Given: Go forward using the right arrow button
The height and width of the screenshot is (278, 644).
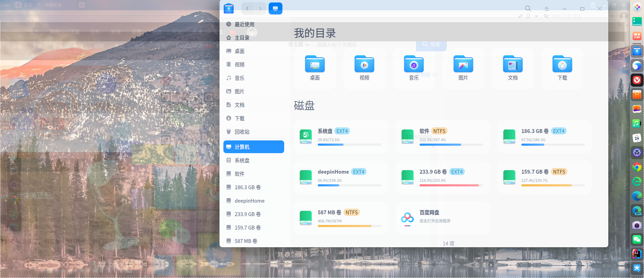Looking at the screenshot, I should 260,8.
